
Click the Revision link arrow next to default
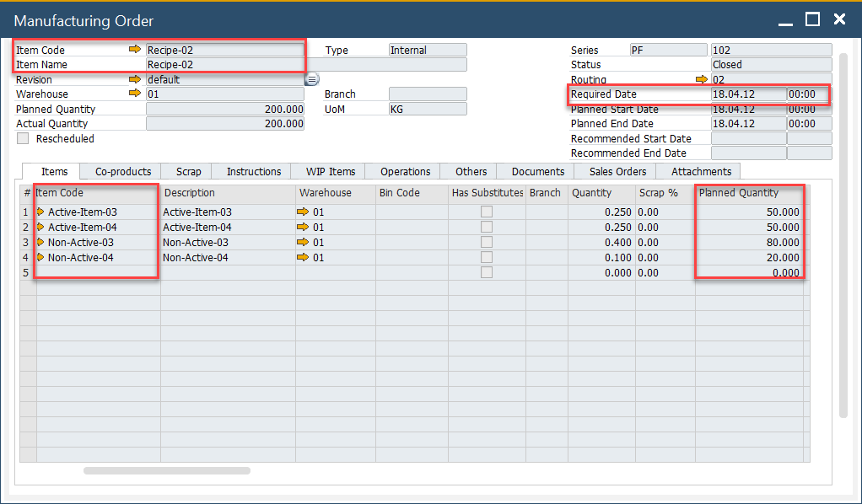135,79
